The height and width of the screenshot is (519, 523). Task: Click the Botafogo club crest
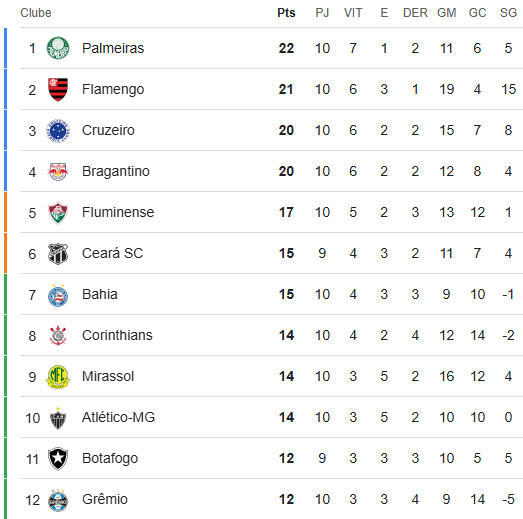point(58,459)
